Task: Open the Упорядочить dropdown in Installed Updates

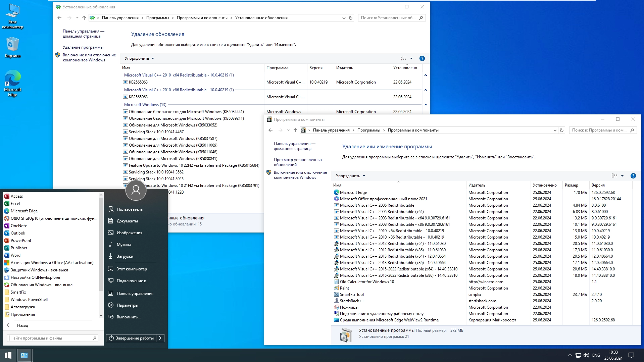Action: [x=139, y=58]
